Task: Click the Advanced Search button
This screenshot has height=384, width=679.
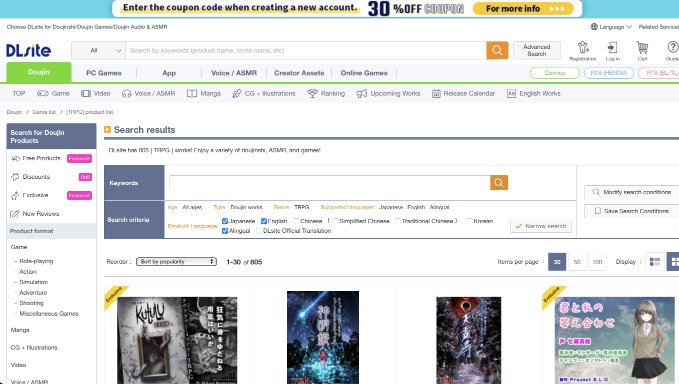Action: (537, 50)
